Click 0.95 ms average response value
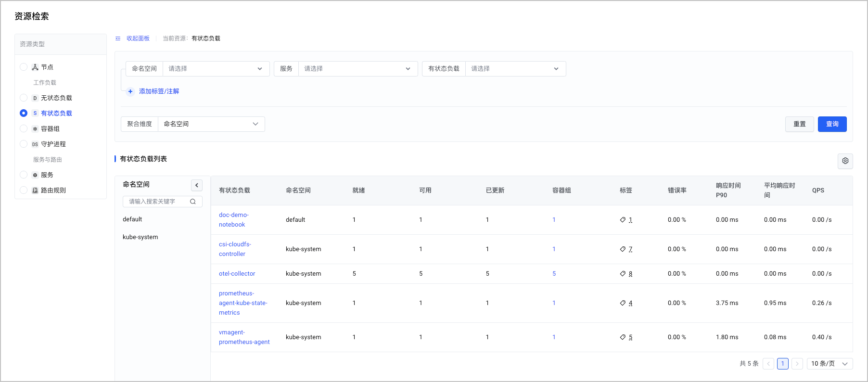The height and width of the screenshot is (382, 868). 775,303
